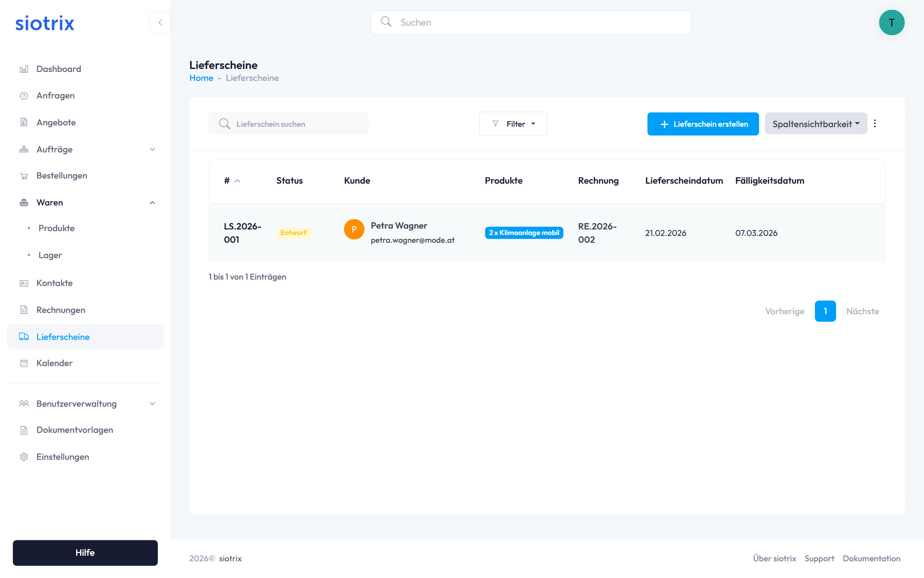
Task: Expand the Benutzerverwaltung submenu
Action: 152,404
